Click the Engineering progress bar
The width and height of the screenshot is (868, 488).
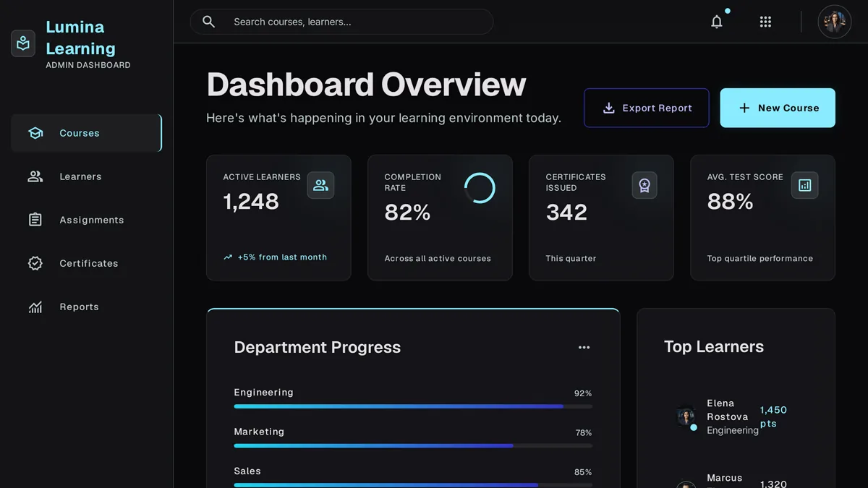click(x=413, y=406)
